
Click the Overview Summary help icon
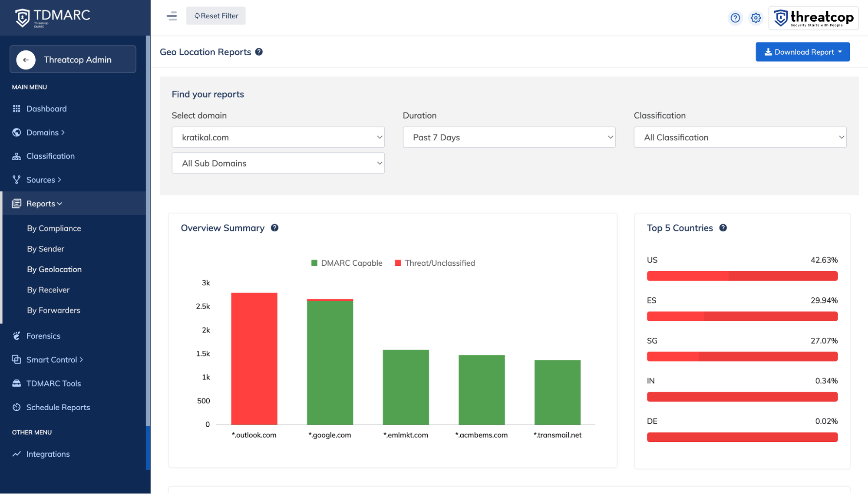click(x=274, y=228)
